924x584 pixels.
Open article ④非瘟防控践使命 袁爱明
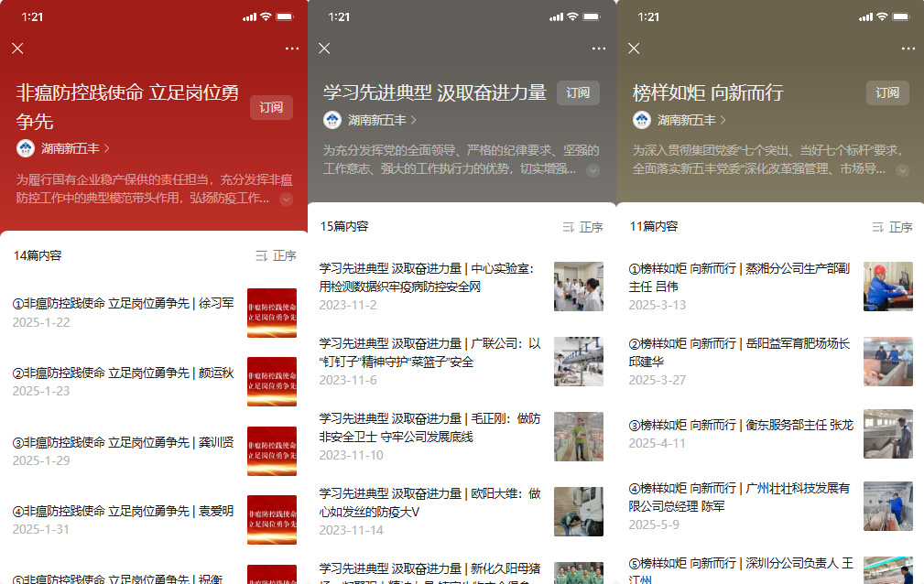[123, 511]
